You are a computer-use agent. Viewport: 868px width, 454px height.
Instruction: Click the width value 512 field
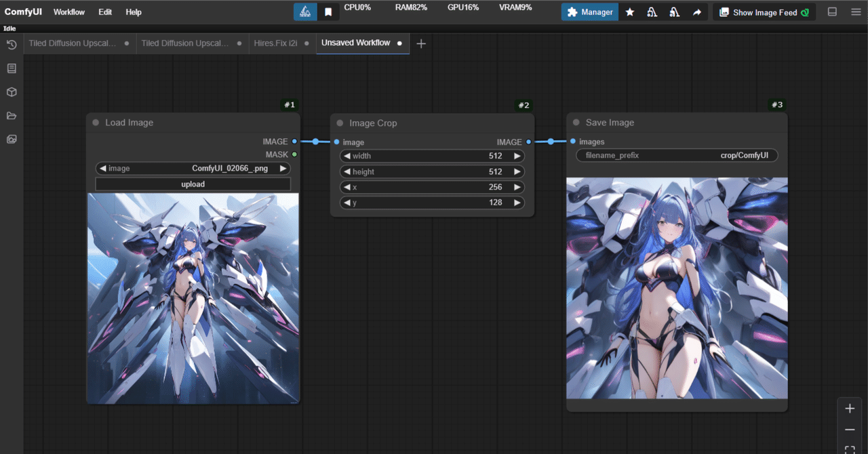pyautogui.click(x=432, y=156)
